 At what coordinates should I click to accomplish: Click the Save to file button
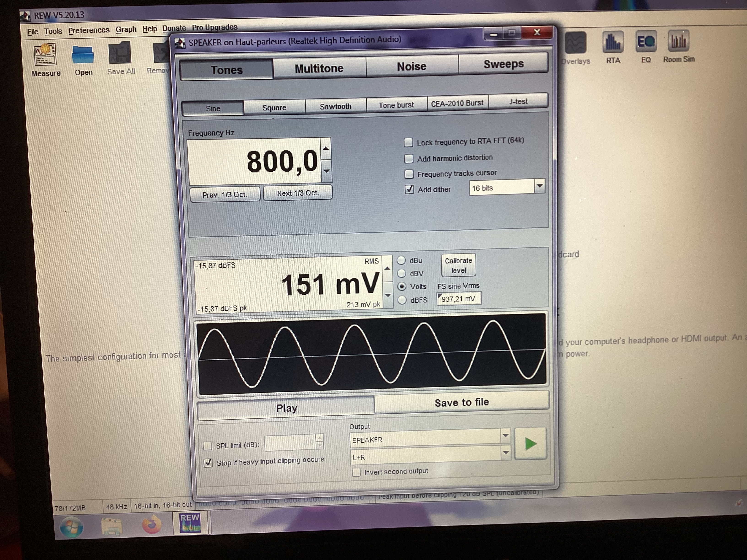pos(462,402)
